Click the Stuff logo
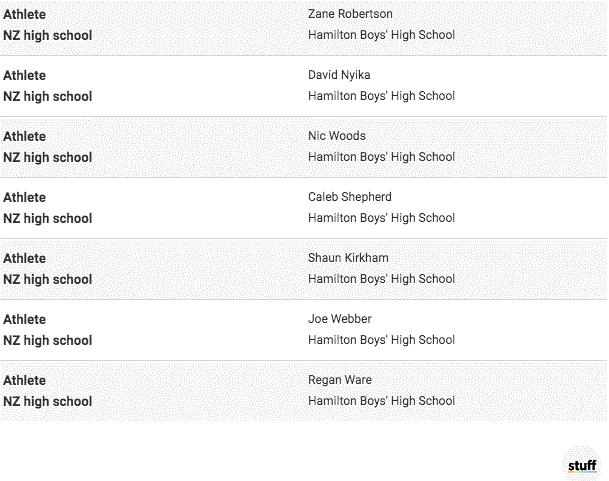 581,465
